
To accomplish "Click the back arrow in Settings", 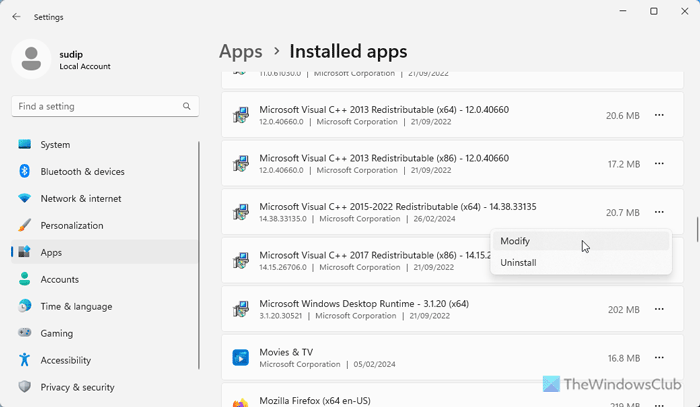I will [17, 17].
